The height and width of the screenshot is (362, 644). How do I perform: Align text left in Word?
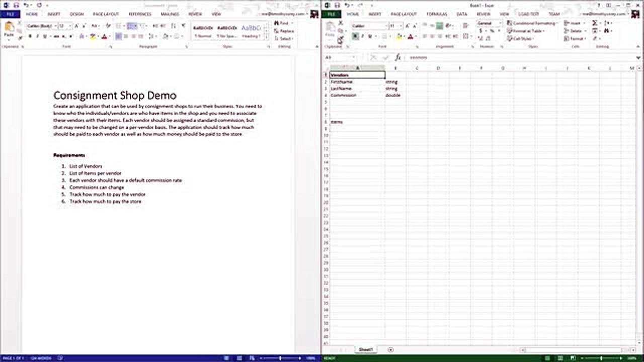[119, 37]
